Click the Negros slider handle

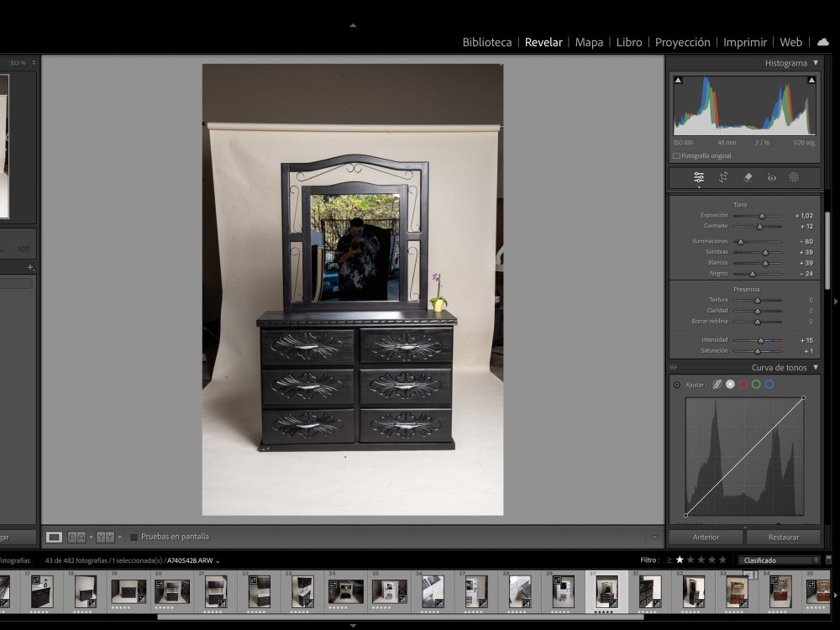point(752,274)
